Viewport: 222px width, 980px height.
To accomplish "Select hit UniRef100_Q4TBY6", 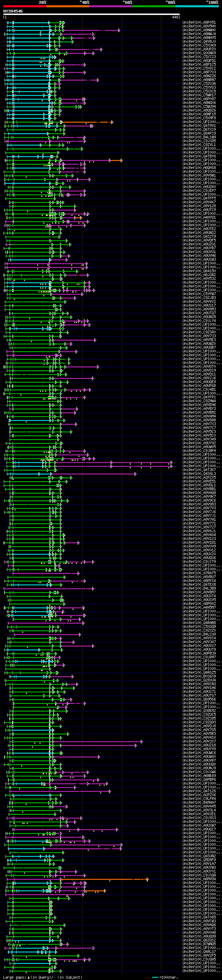I will coord(199,156).
